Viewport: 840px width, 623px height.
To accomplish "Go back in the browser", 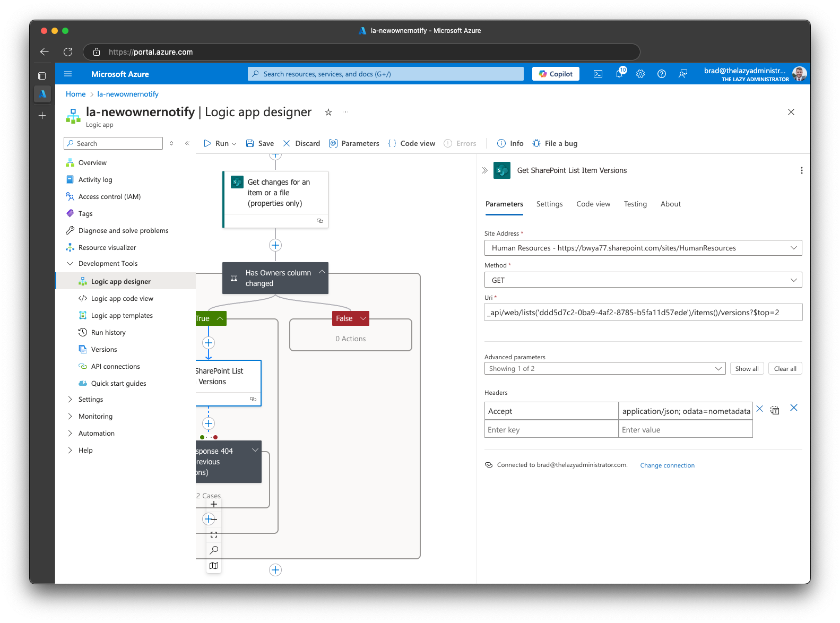I will tap(45, 52).
